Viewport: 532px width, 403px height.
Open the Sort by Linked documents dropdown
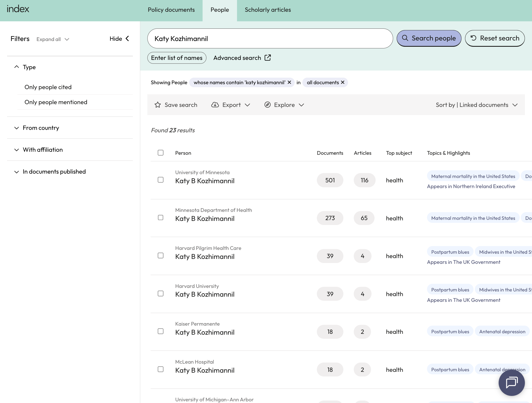(477, 105)
